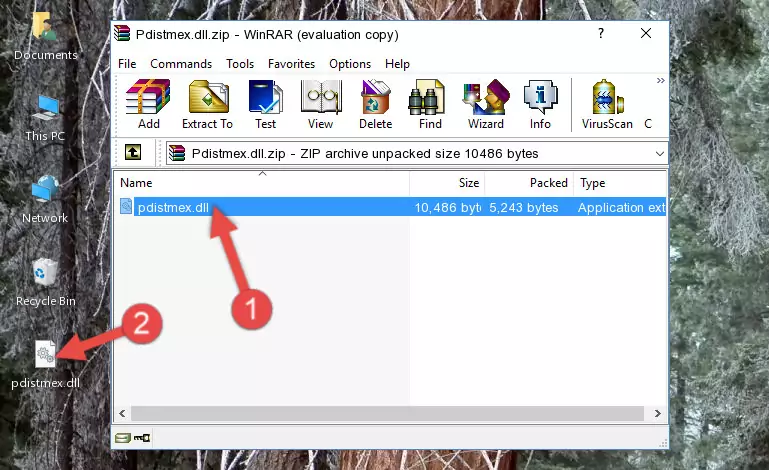Show archive Info

click(540, 104)
